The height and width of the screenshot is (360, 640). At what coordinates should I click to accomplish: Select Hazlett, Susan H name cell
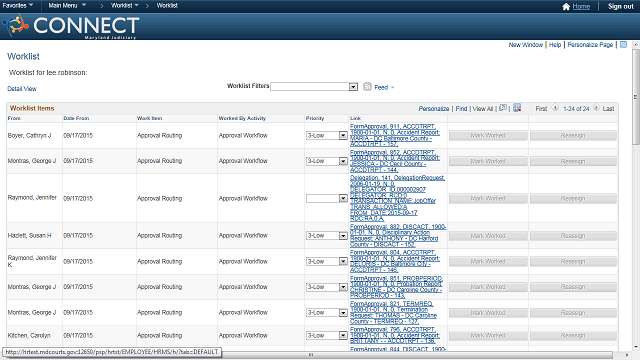click(29, 236)
